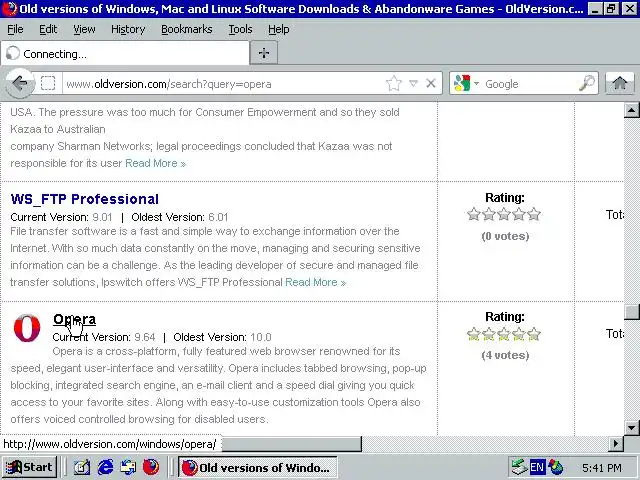Click the Opera Oldest Version 10.0 text
640x480 pixels.
tap(222, 337)
